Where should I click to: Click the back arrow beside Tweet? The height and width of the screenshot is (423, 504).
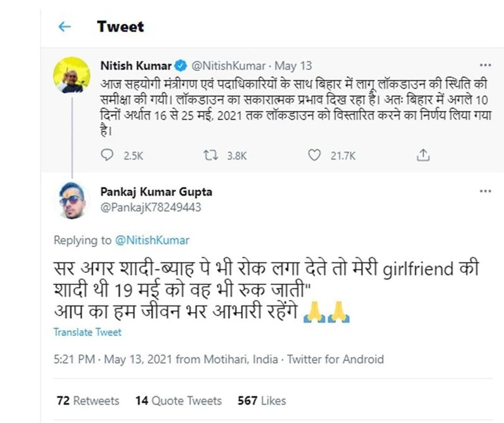tap(64, 27)
